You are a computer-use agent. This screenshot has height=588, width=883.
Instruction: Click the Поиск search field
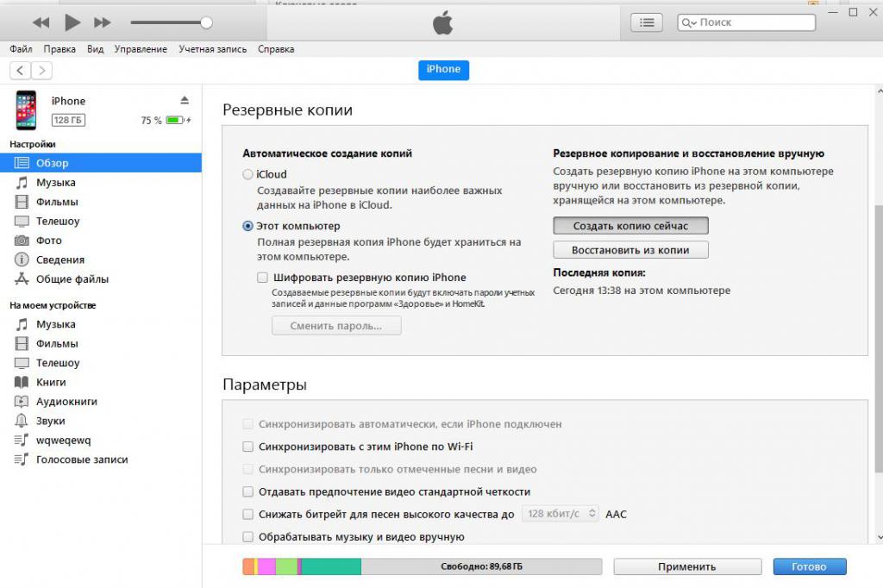pos(746,22)
